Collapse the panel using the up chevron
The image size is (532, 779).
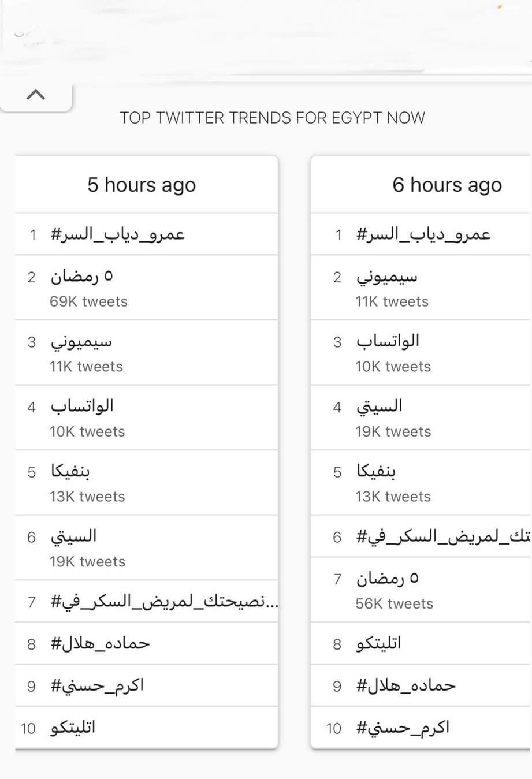point(36,94)
